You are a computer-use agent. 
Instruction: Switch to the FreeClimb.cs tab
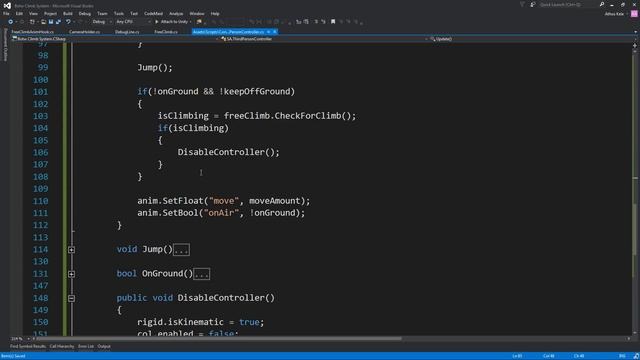166,32
